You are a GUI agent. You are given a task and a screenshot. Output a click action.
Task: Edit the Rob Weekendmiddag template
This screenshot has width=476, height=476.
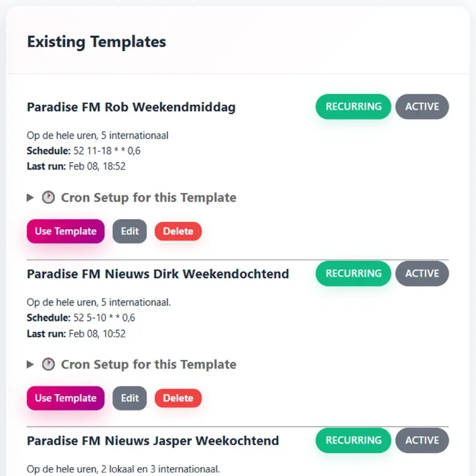point(130,232)
